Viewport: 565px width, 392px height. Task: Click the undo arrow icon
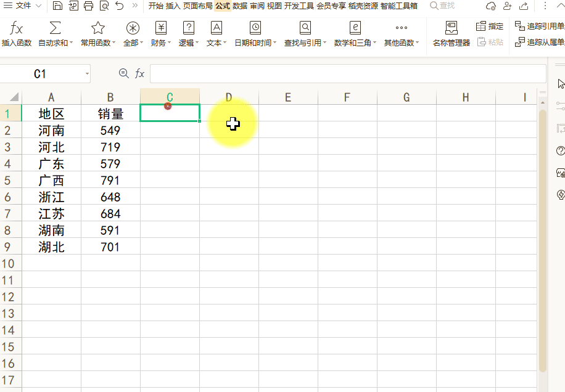coord(119,6)
